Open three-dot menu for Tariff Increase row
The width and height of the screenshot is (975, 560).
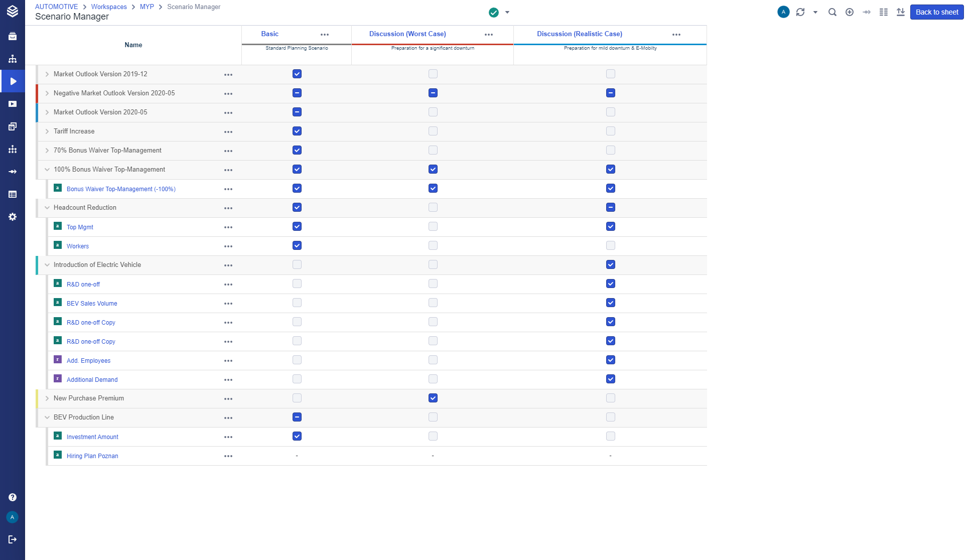click(228, 132)
